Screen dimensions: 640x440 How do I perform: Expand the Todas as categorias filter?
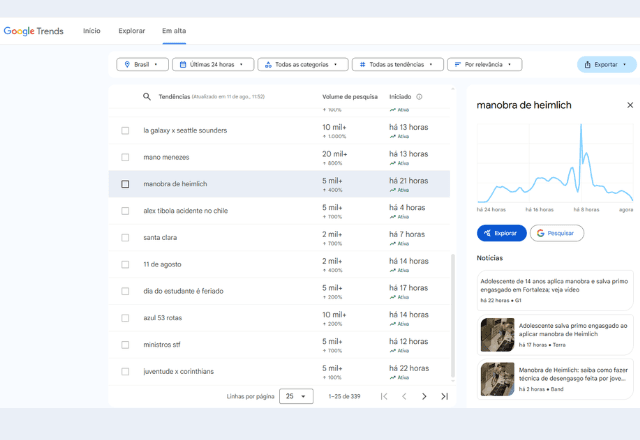coord(302,64)
